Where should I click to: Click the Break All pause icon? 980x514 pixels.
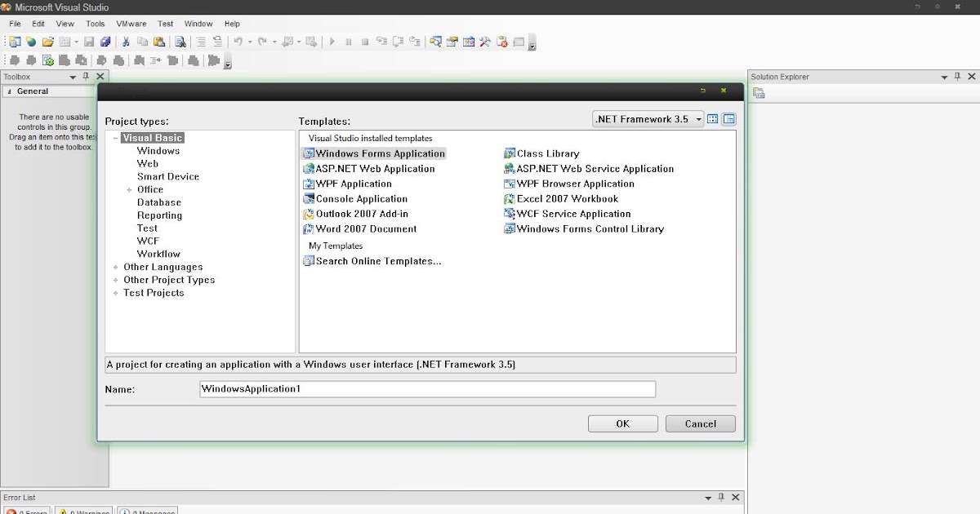click(x=348, y=42)
